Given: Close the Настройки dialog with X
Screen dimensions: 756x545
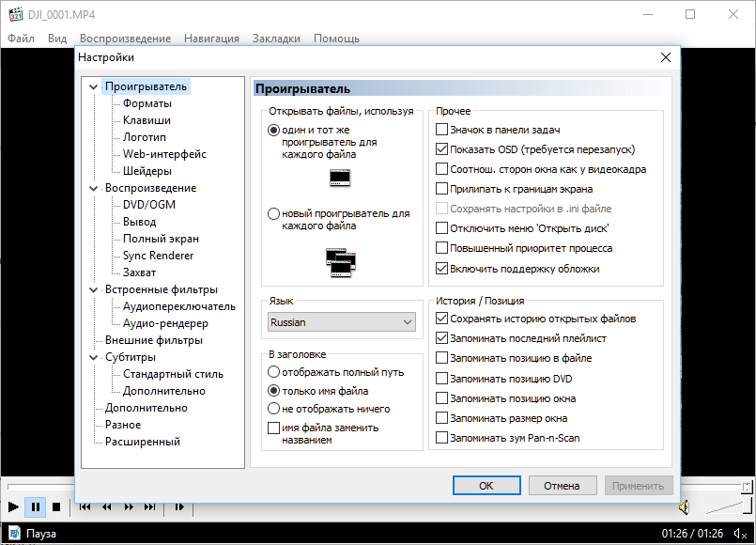Looking at the screenshot, I should point(665,57).
